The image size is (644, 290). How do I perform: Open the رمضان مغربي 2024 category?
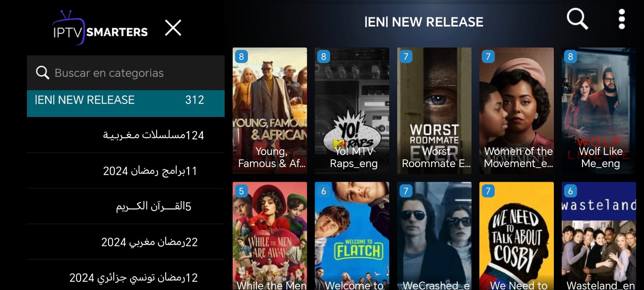126,242
